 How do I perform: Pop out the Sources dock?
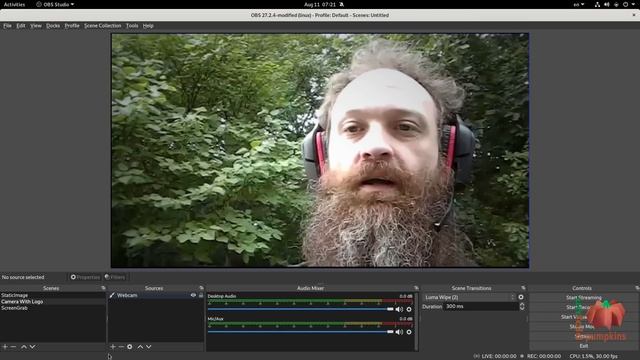pyautogui.click(x=201, y=288)
